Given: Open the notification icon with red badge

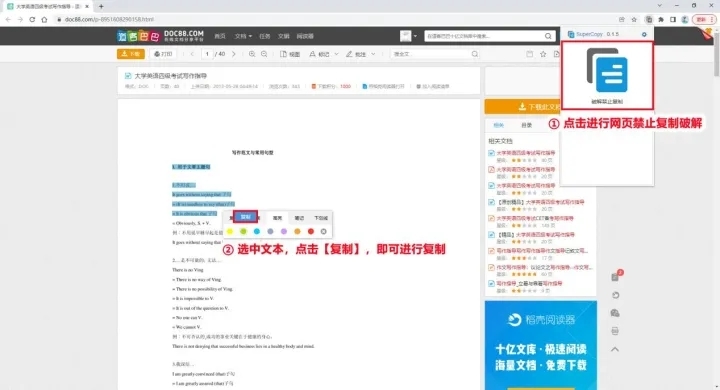Looking at the screenshot, I should tap(616, 276).
